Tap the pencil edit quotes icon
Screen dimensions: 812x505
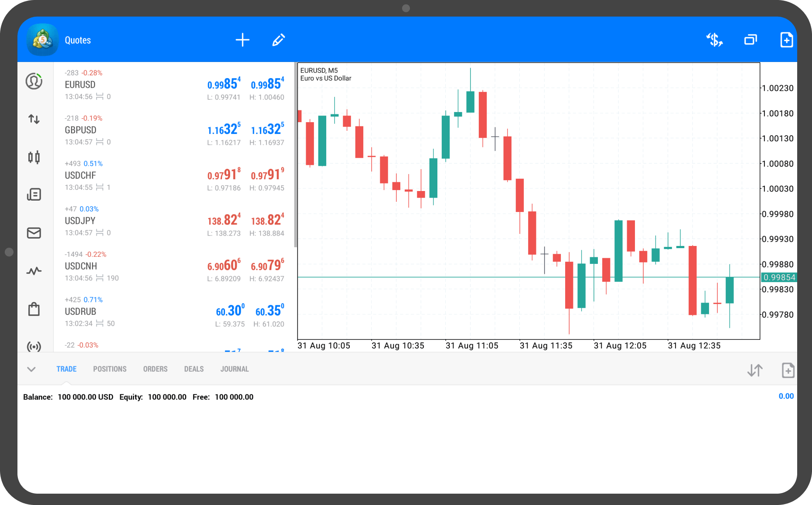279,40
